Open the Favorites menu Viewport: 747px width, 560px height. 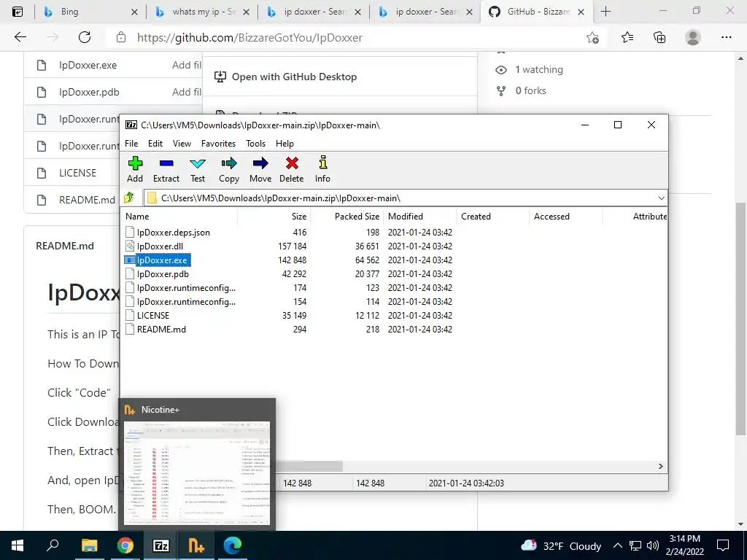[218, 144]
